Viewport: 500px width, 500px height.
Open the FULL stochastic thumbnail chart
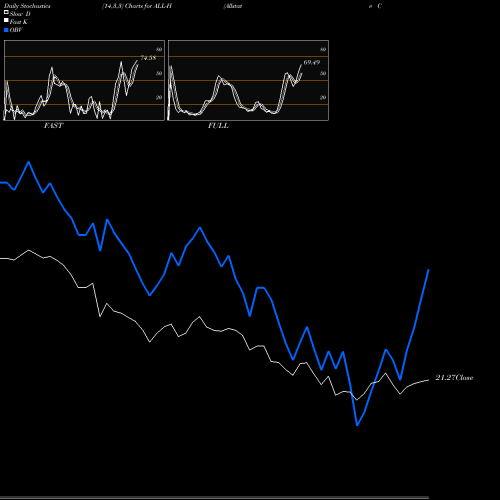(248, 80)
